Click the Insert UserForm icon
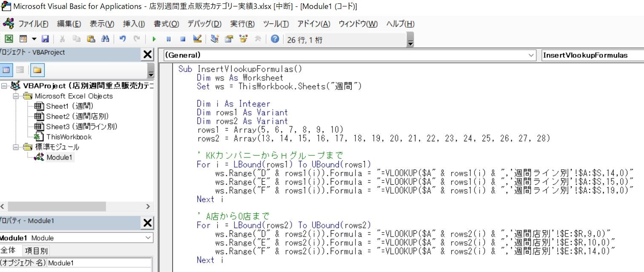This screenshot has width=644, height=272. click(x=23, y=39)
